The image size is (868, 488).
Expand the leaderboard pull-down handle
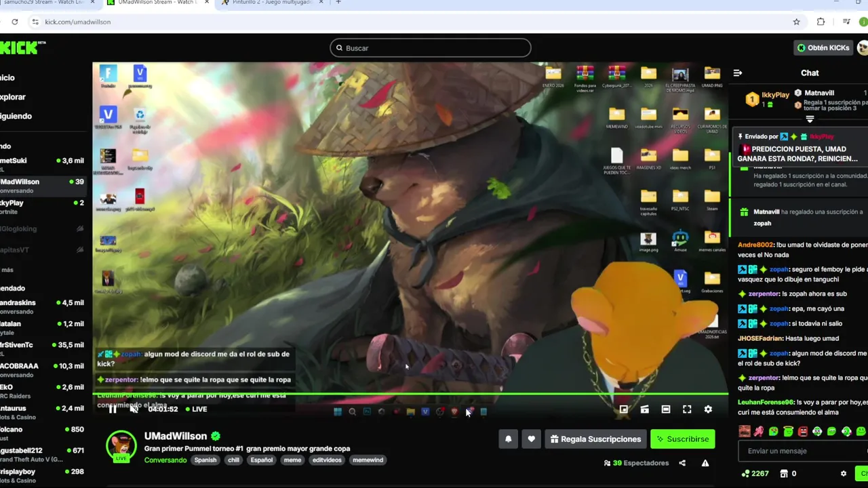pyautogui.click(x=810, y=119)
